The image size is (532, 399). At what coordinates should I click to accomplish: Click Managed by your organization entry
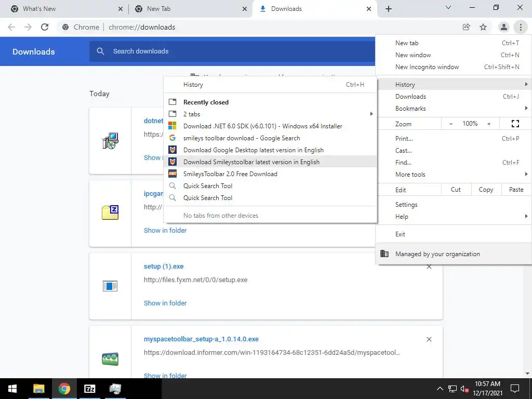click(x=453, y=254)
